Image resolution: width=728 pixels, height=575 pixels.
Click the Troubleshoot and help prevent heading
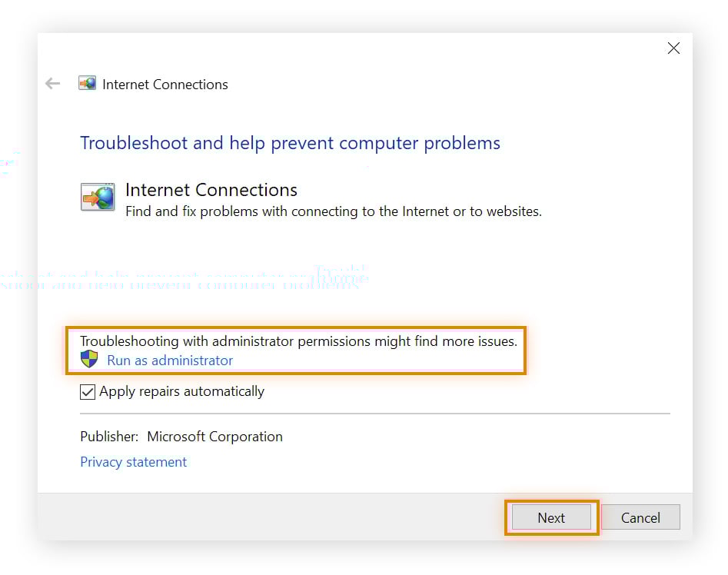(x=290, y=143)
